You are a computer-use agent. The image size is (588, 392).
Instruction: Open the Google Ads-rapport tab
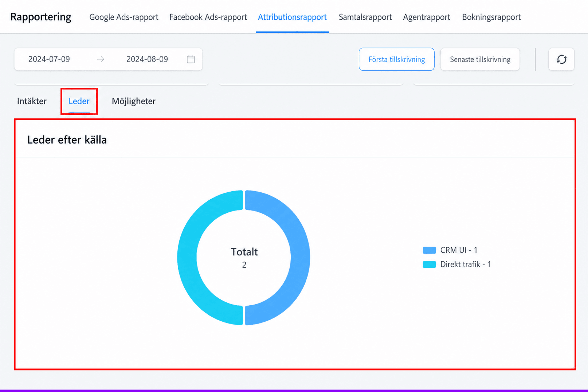[x=124, y=17]
